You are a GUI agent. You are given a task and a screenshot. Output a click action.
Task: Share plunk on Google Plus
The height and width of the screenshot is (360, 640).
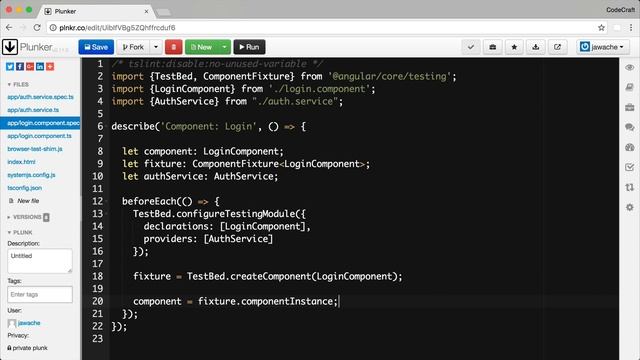coord(30,67)
